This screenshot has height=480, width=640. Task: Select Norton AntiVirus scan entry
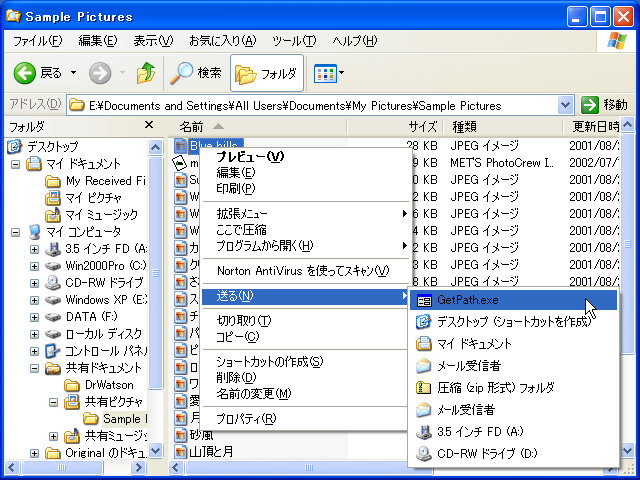click(x=306, y=271)
